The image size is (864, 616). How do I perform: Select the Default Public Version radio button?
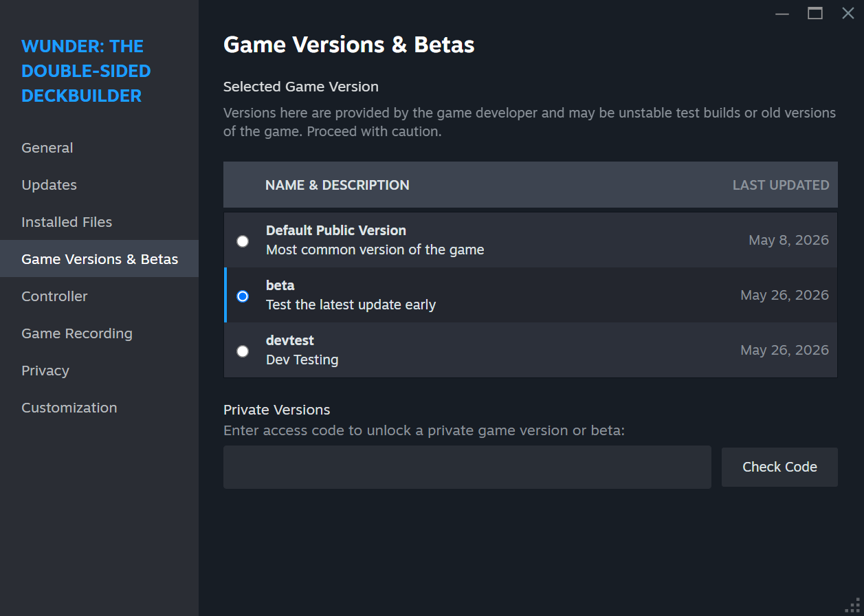(243, 241)
